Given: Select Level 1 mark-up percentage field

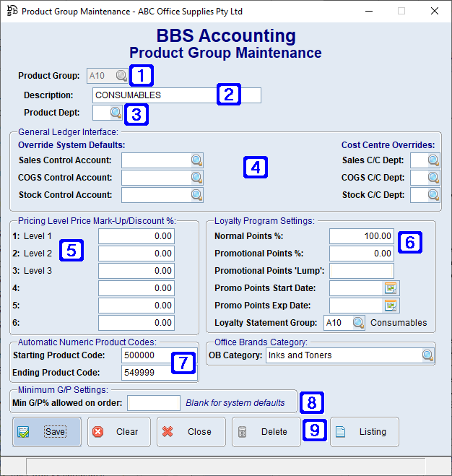Looking at the screenshot, I should pos(136,236).
